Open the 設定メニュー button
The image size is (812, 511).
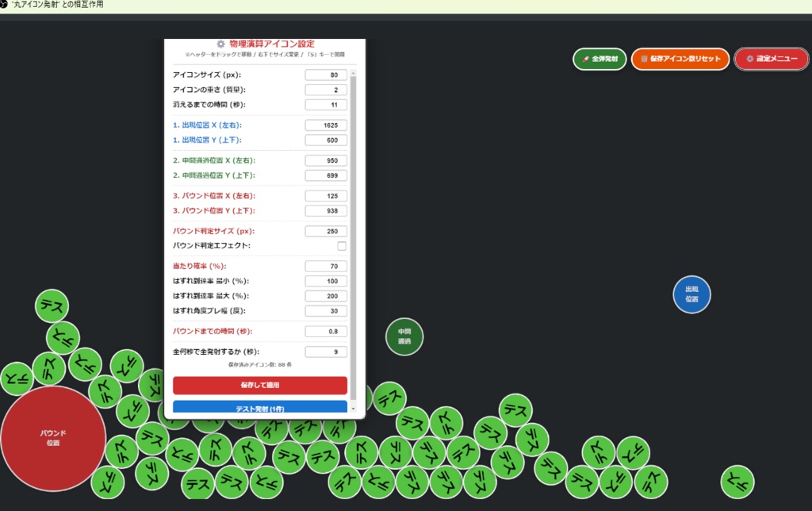point(771,59)
